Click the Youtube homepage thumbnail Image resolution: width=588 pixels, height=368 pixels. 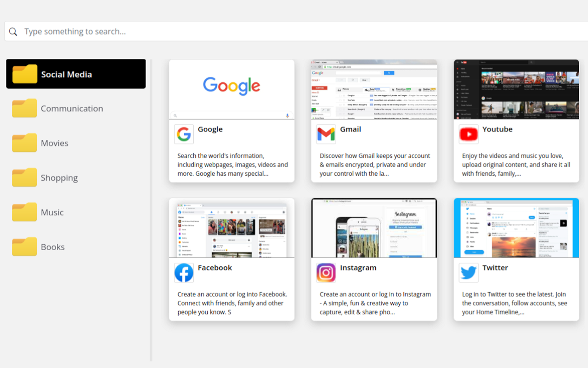(516, 89)
